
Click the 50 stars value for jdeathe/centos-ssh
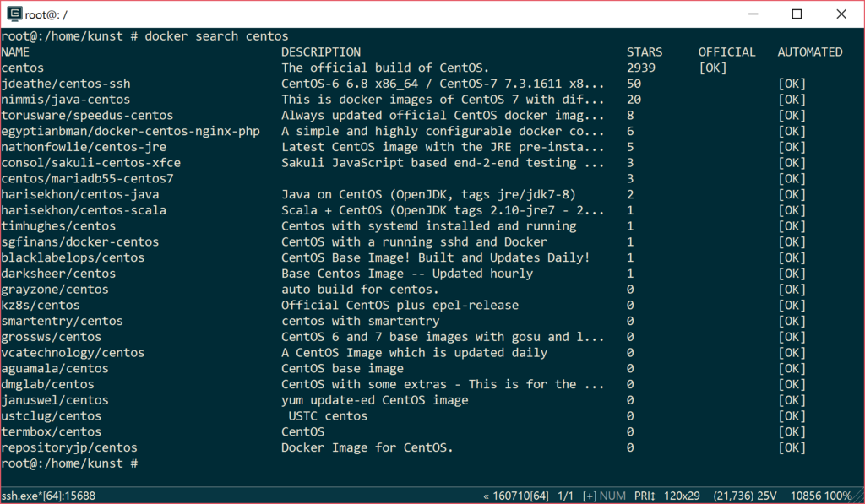tap(634, 84)
